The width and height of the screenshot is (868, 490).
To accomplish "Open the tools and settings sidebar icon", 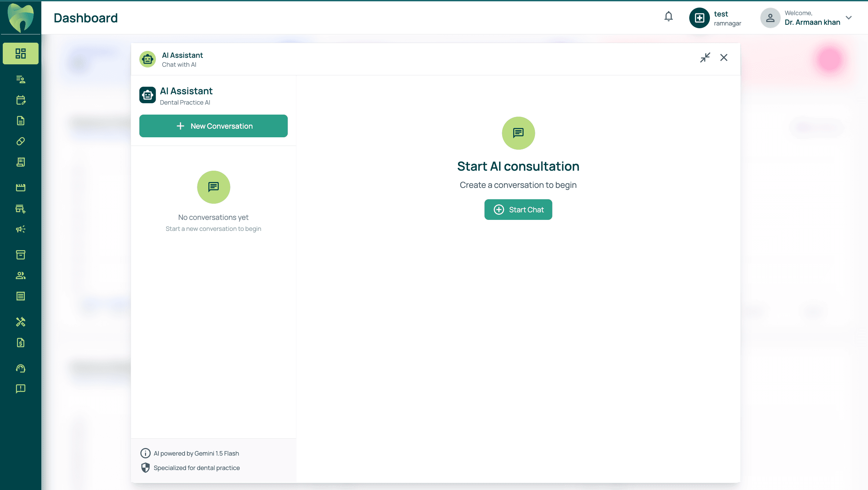I will pos(21,322).
